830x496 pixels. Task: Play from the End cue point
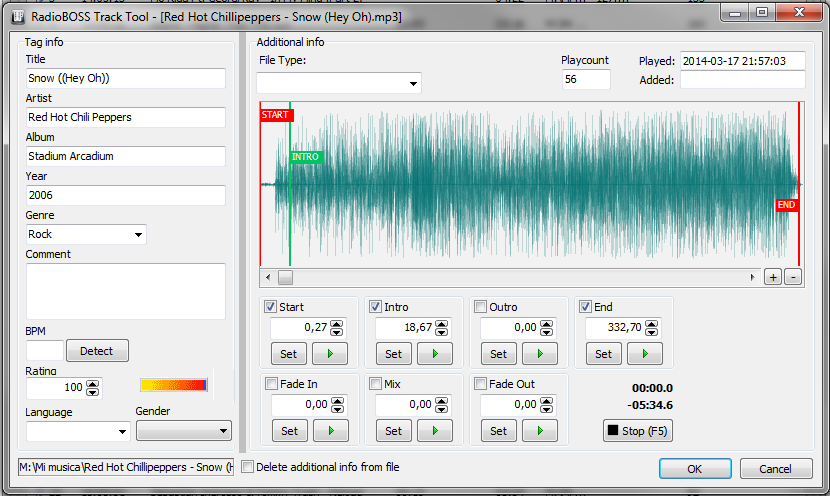645,354
